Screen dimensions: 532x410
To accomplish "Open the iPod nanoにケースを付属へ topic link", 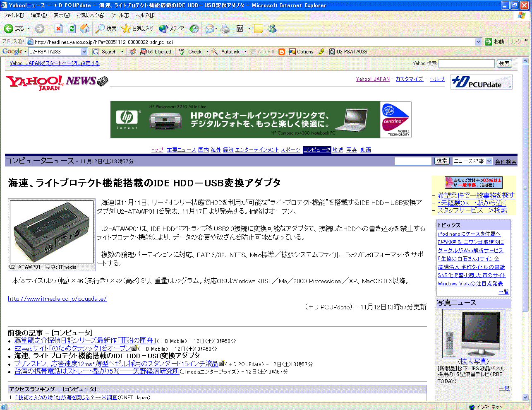I will click(x=469, y=234).
